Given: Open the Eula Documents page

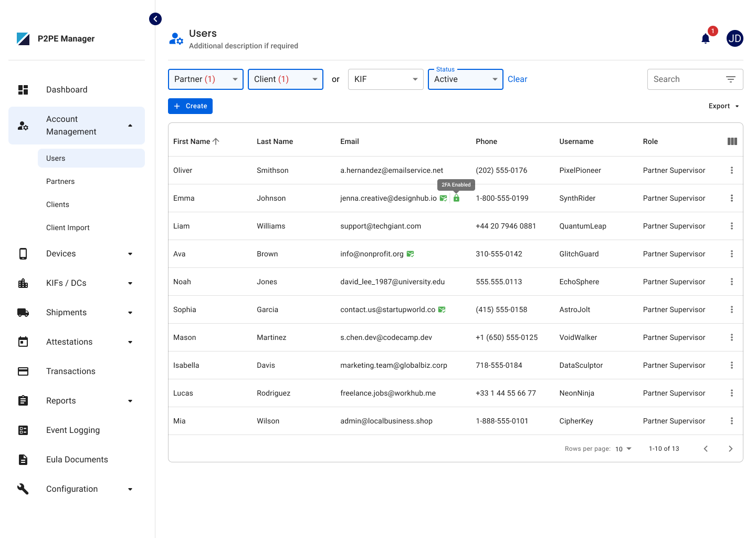Looking at the screenshot, I should click(77, 460).
